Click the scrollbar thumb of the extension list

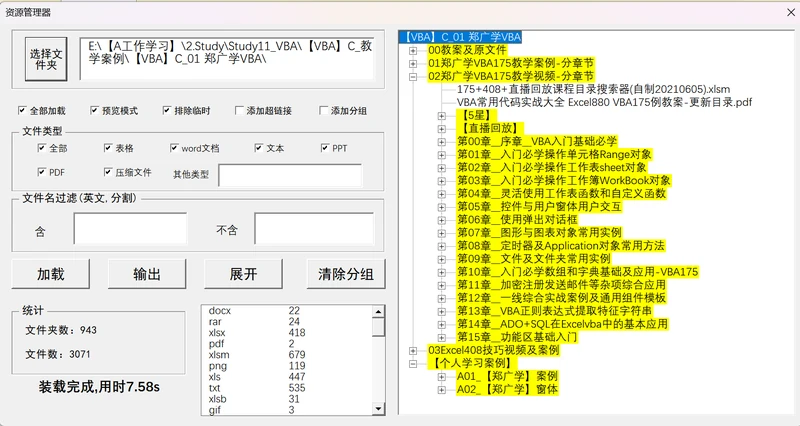[379, 327]
